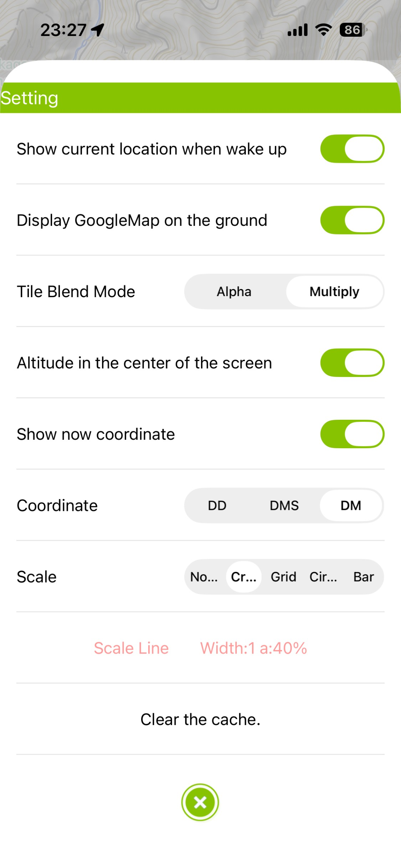
Task: Select Alpha tile blend mode
Action: pos(234,291)
